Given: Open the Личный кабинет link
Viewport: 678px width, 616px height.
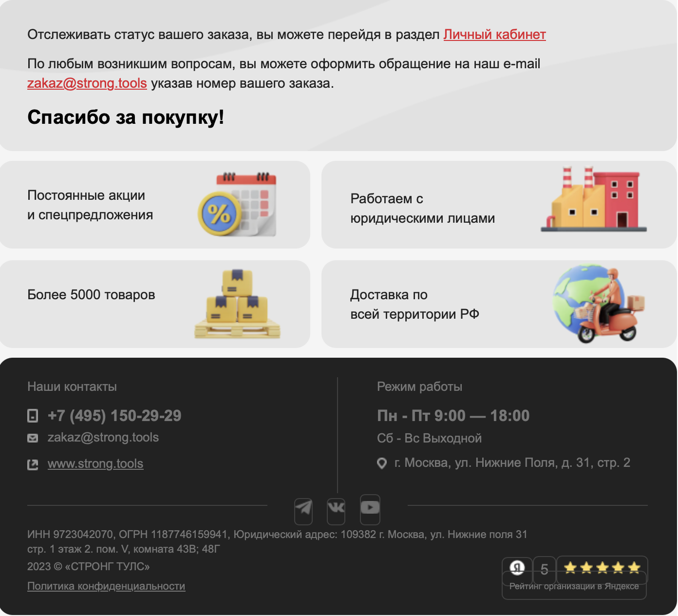Looking at the screenshot, I should coord(494,35).
